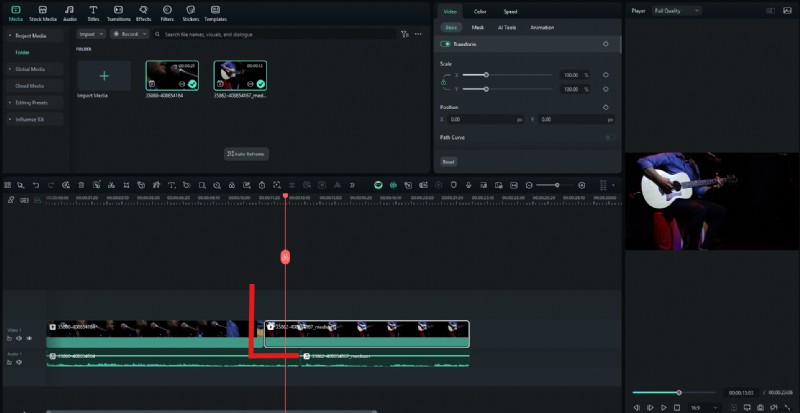
Task: Select the Animation sub-tab
Action: (542, 28)
